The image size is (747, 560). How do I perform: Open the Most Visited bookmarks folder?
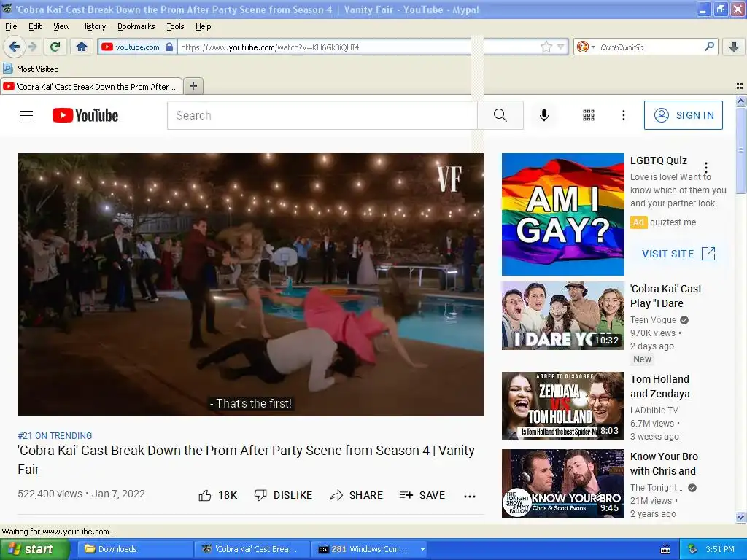pyautogui.click(x=31, y=69)
